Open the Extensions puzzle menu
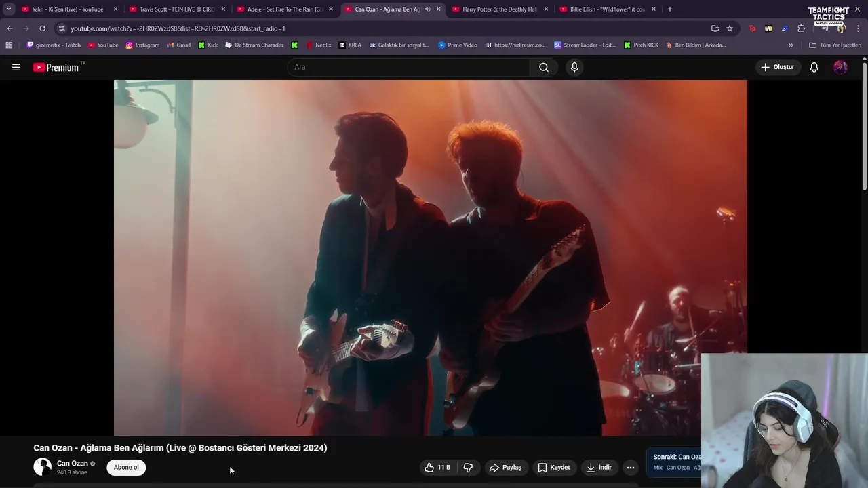 coord(801,28)
